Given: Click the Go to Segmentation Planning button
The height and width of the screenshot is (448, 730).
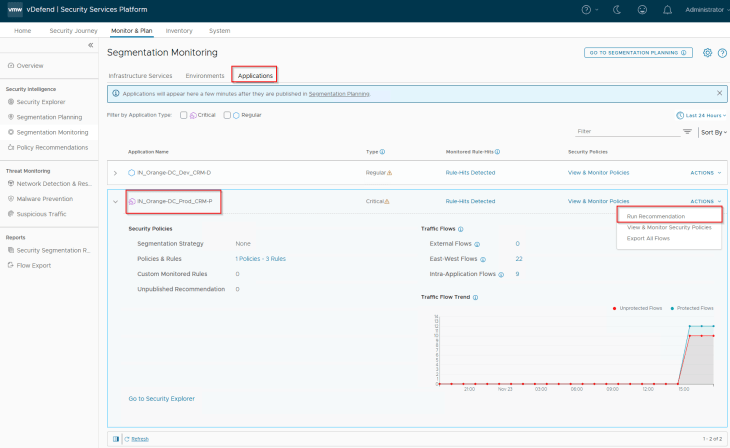Looking at the screenshot, I should click(638, 52).
